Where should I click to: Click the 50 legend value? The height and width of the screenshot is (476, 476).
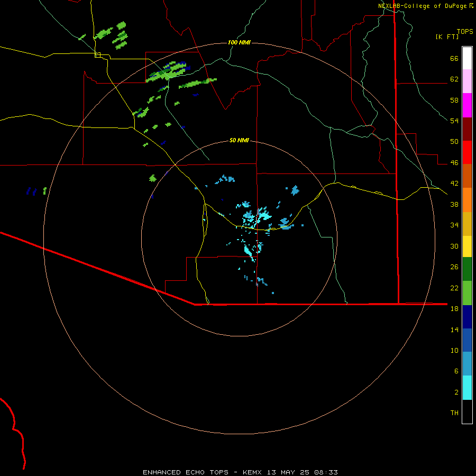point(454,142)
